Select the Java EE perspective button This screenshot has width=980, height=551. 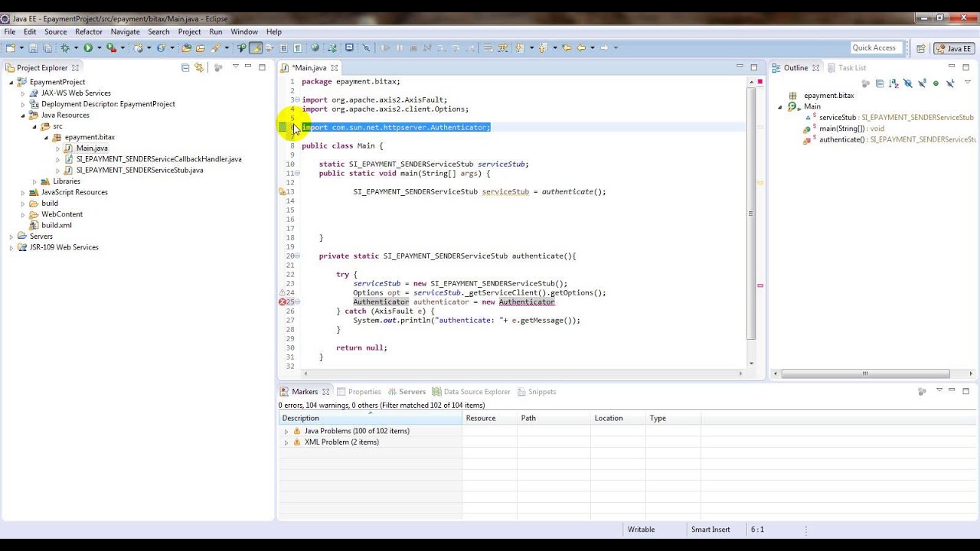[x=954, y=48]
